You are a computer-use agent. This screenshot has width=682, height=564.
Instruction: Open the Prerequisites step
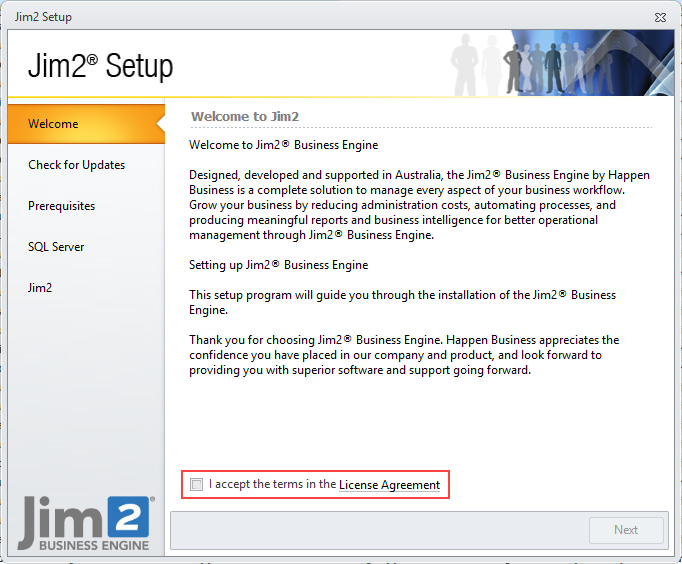point(61,206)
